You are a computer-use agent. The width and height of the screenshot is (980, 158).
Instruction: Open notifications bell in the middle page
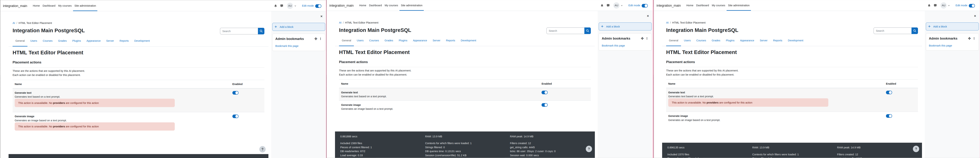[602, 5]
